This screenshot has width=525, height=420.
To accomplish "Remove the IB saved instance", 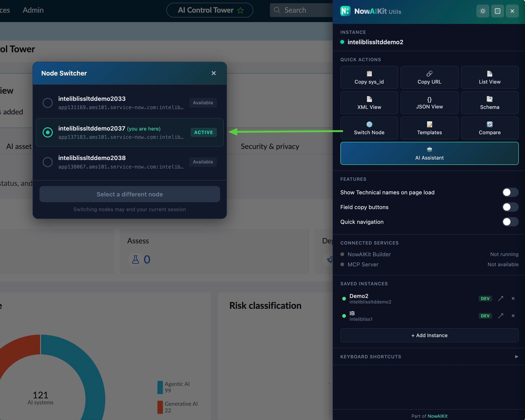I will click(x=513, y=316).
